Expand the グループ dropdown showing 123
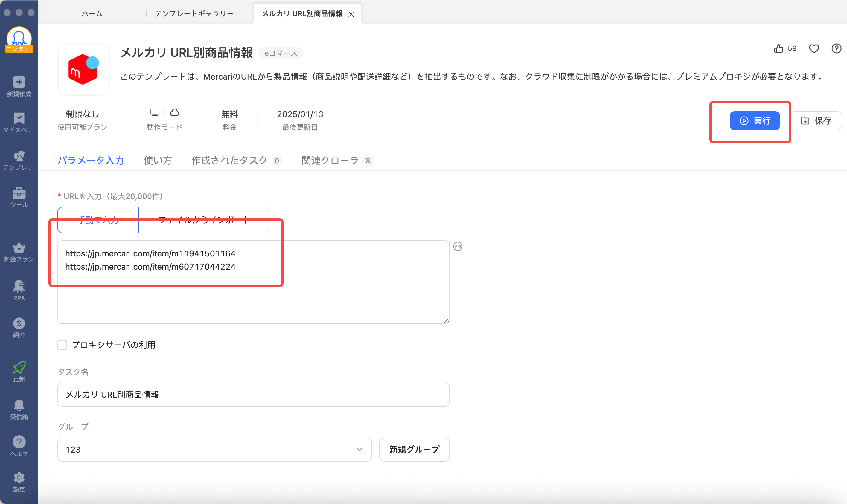Image resolution: width=847 pixels, height=504 pixels. (x=214, y=449)
